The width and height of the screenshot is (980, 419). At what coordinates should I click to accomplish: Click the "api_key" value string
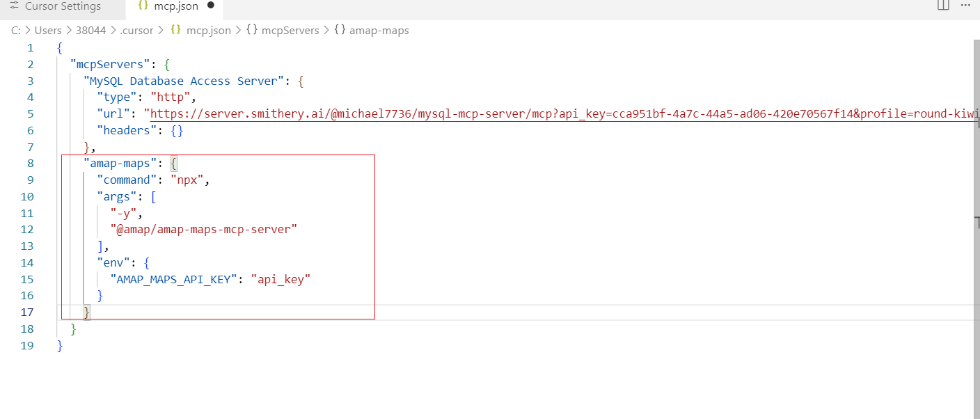pos(280,280)
